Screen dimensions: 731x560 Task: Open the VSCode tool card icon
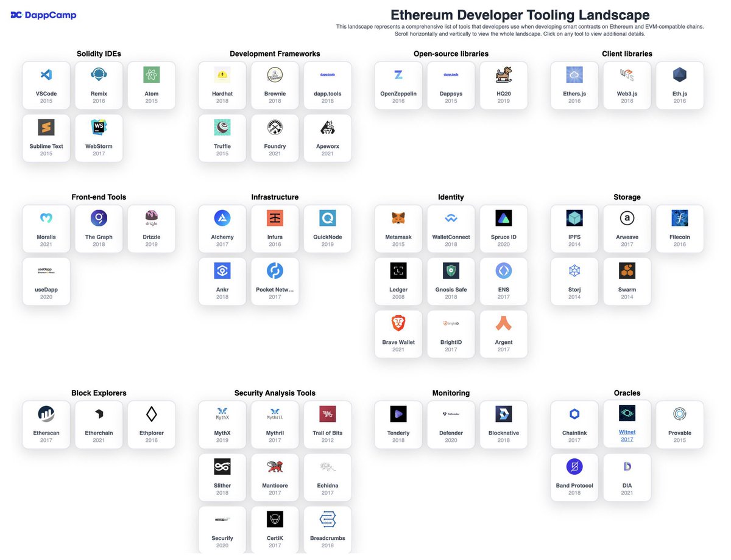(46, 75)
